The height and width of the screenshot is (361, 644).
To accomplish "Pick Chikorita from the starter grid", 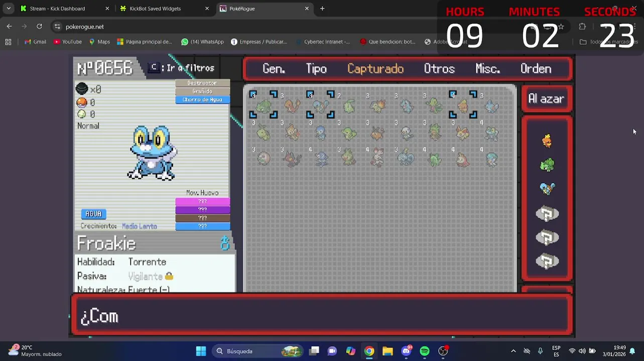I will (349, 106).
